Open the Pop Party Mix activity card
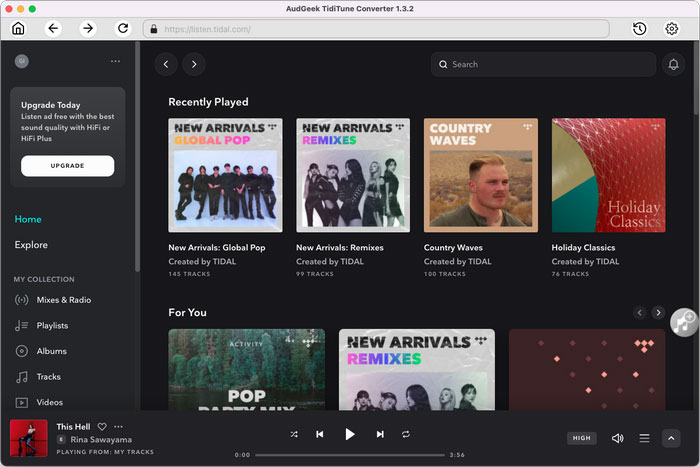 tap(246, 370)
